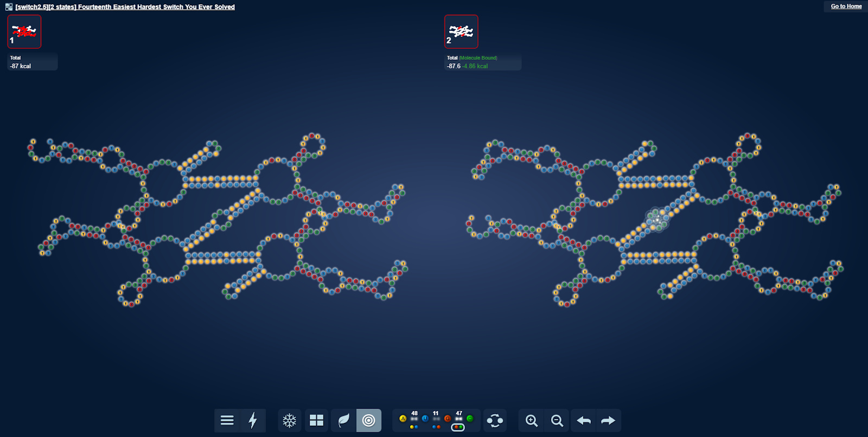The width and height of the screenshot is (868, 437).
Task: Select the blue uracil (U) base
Action: coord(425,419)
